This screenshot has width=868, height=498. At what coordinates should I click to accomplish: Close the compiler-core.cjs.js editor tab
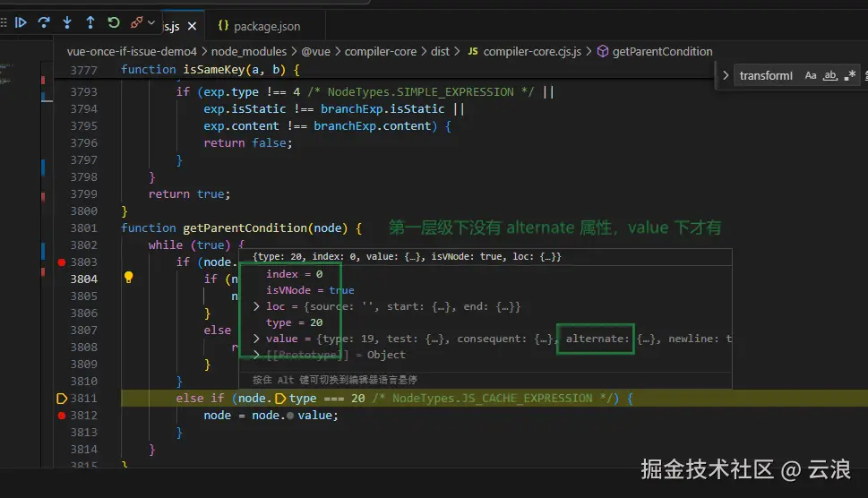(192, 26)
